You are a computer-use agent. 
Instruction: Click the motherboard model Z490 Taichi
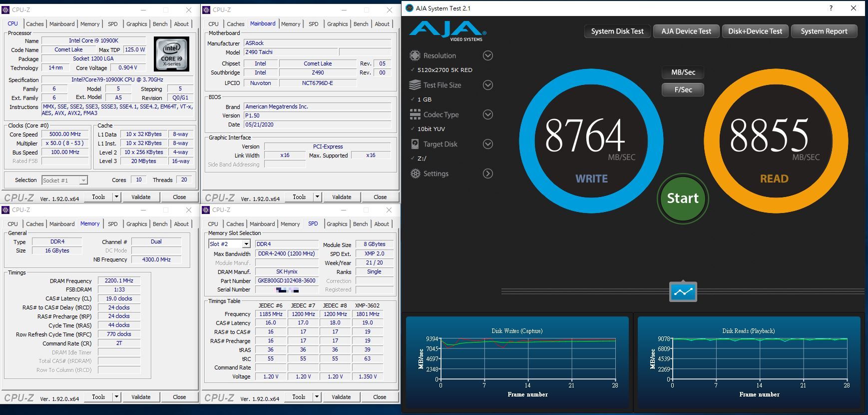coord(291,52)
